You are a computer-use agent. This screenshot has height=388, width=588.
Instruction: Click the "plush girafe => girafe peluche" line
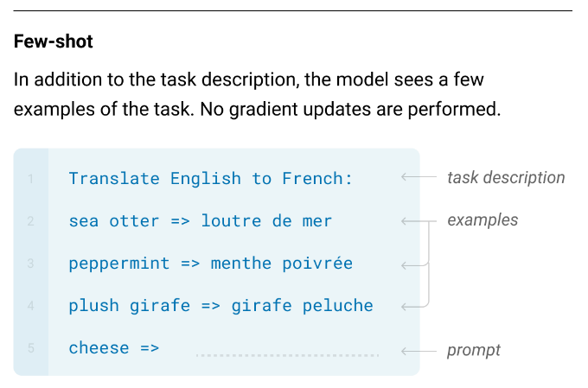(x=221, y=306)
